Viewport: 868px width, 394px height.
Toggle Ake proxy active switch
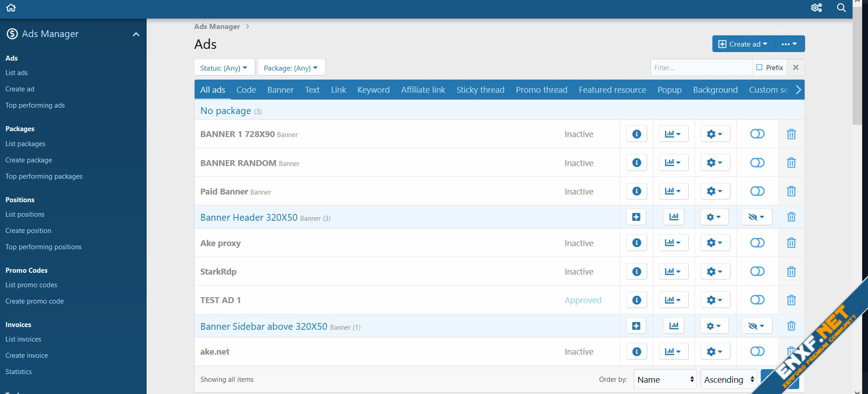click(757, 243)
